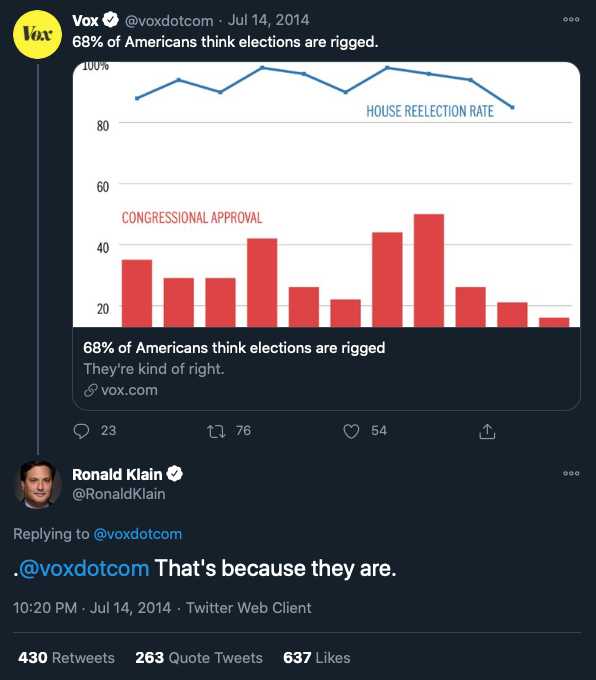The image size is (596, 680).
Task: View the 430 Retweets list
Action: click(x=66, y=657)
